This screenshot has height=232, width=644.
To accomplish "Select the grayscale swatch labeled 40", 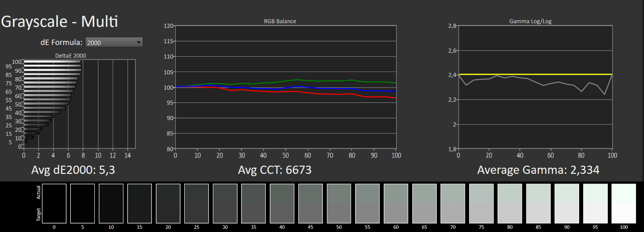I will pos(282,203).
